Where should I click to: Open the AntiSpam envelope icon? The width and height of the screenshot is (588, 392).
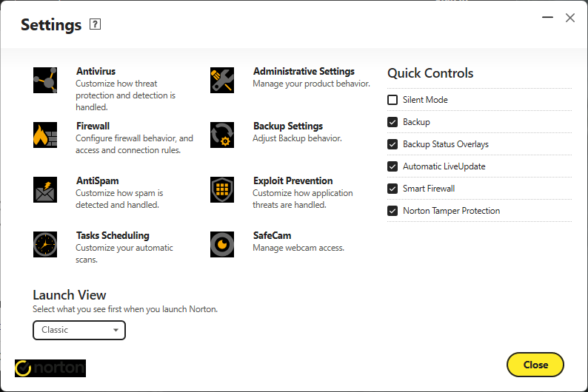tap(45, 189)
